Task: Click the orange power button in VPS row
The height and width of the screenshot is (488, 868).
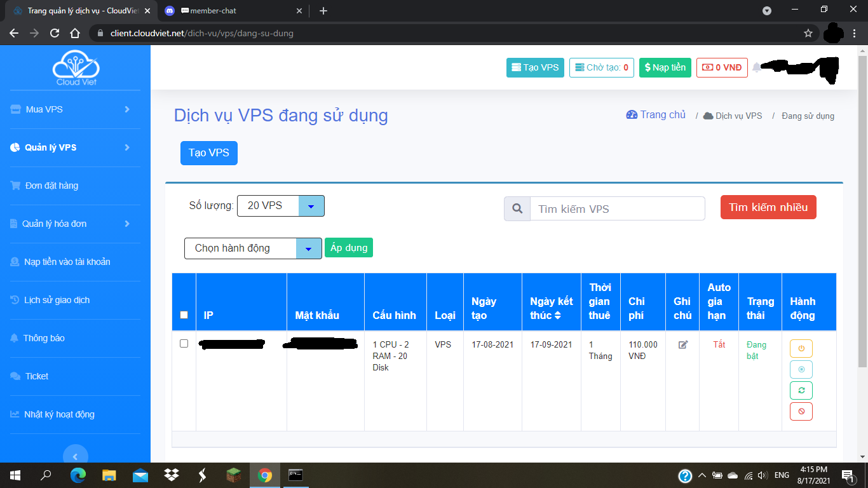Action: point(801,348)
